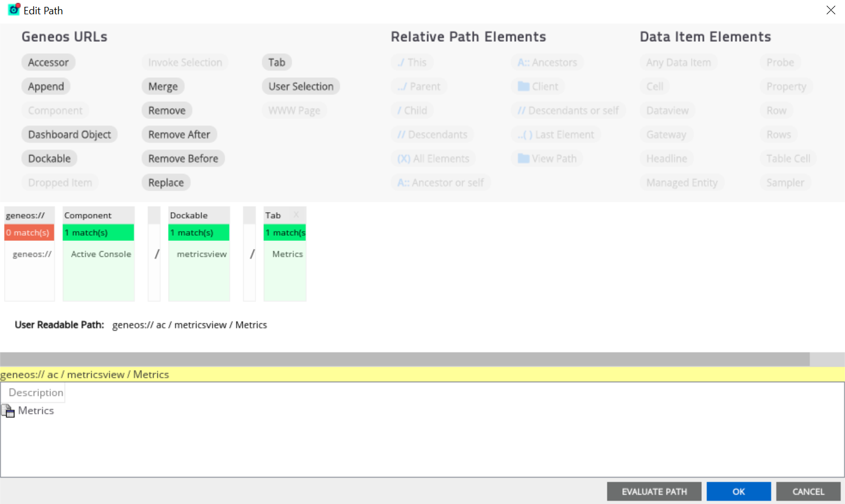Click the All Elements path element

433,158
